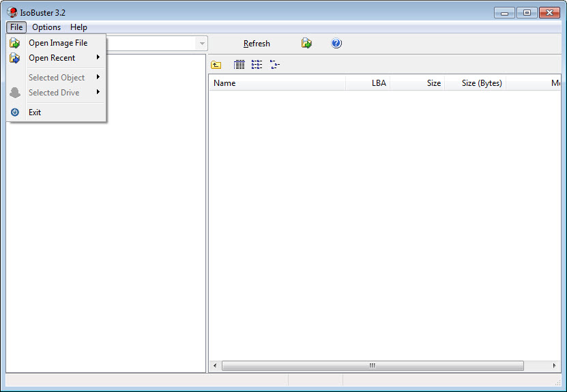Click the Exit power icon in menu

15,112
